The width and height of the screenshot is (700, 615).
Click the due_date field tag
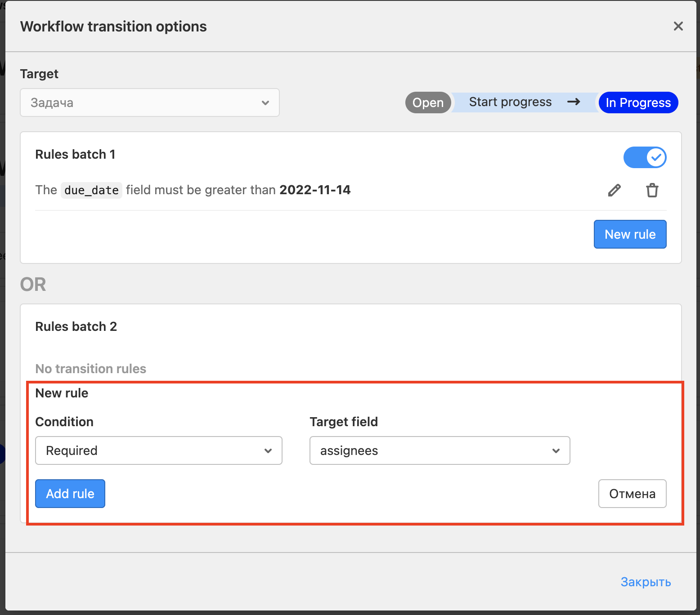click(91, 190)
